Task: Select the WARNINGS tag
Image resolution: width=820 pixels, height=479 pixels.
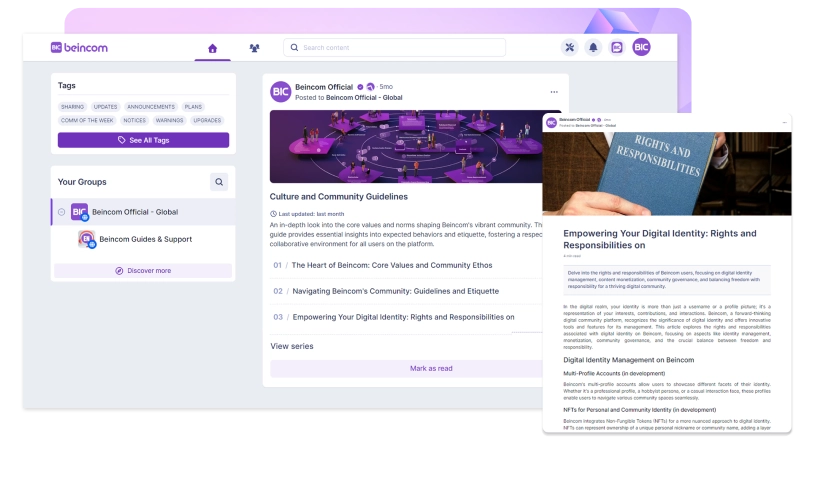Action: [169, 120]
